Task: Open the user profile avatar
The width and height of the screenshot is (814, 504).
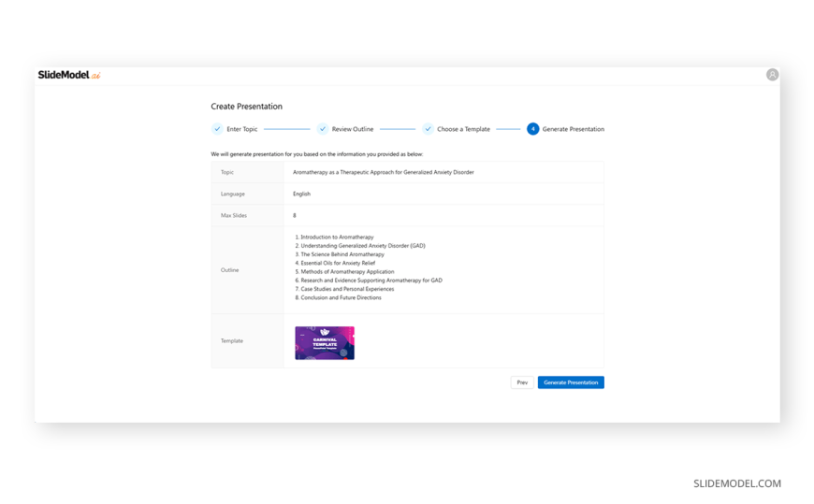Action: pos(772,75)
